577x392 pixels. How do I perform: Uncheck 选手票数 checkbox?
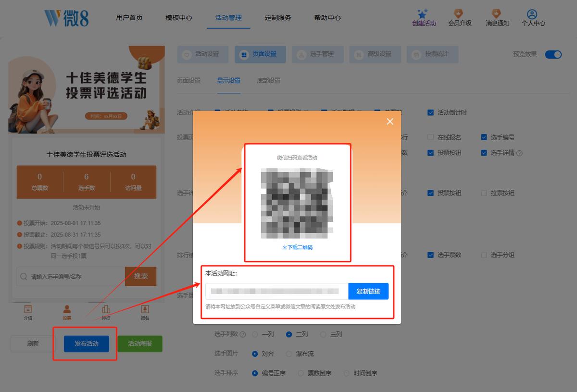click(x=431, y=255)
